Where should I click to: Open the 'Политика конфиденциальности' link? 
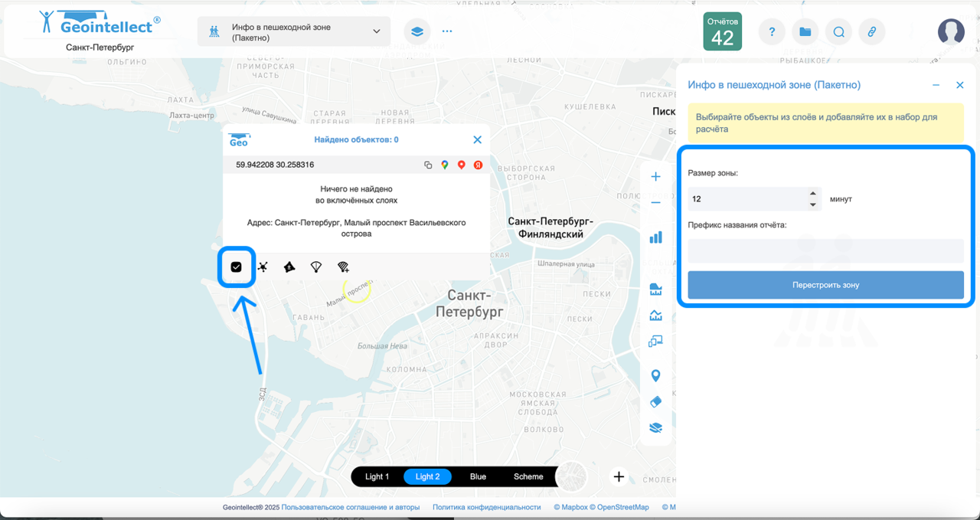tap(486, 507)
